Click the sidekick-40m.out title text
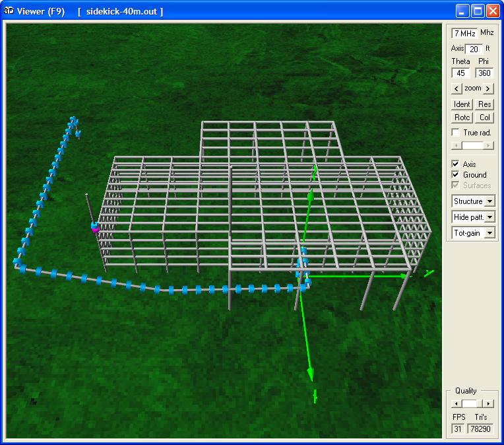 tap(121, 12)
